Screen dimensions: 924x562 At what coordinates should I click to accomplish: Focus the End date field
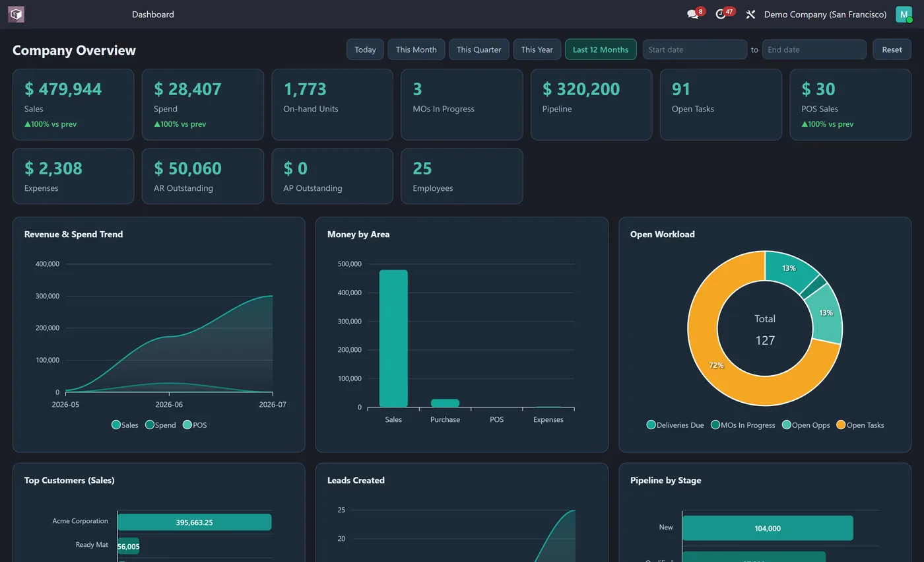[814, 50]
